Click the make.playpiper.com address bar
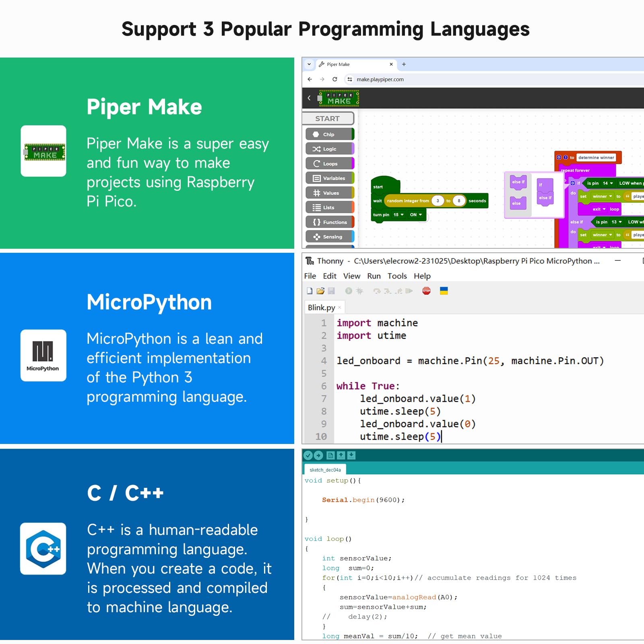 click(495, 79)
